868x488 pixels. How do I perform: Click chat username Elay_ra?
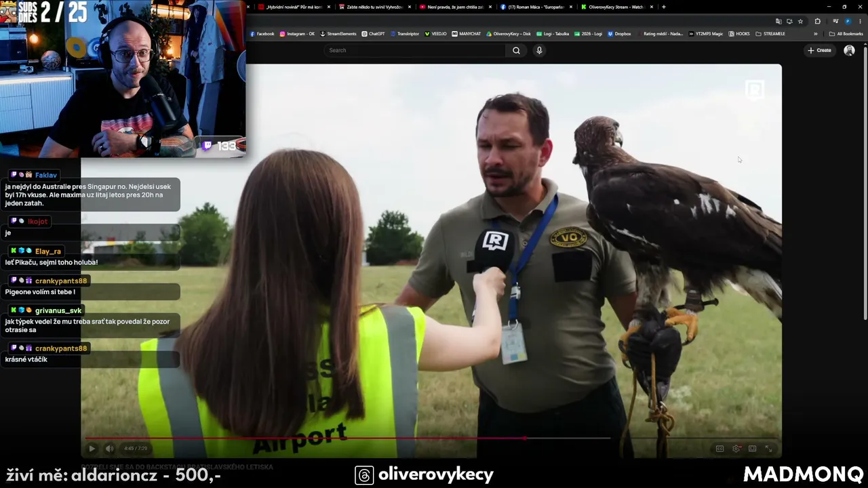click(x=47, y=251)
